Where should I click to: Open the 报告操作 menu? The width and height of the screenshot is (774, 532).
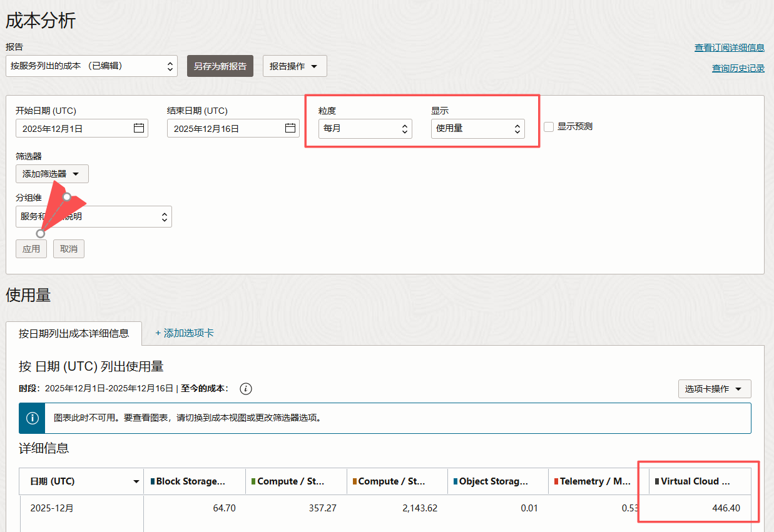click(295, 66)
